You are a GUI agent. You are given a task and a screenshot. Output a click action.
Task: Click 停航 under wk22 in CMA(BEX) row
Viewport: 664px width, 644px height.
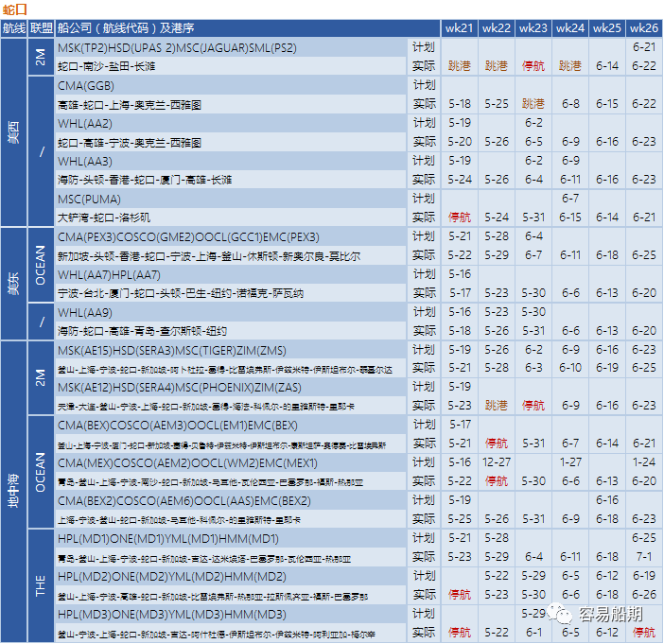(x=497, y=444)
